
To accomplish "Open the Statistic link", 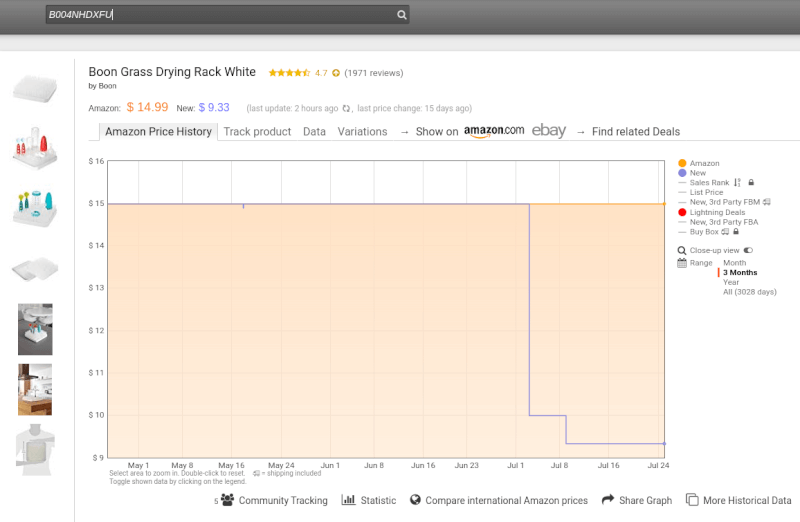I will tap(378, 501).
